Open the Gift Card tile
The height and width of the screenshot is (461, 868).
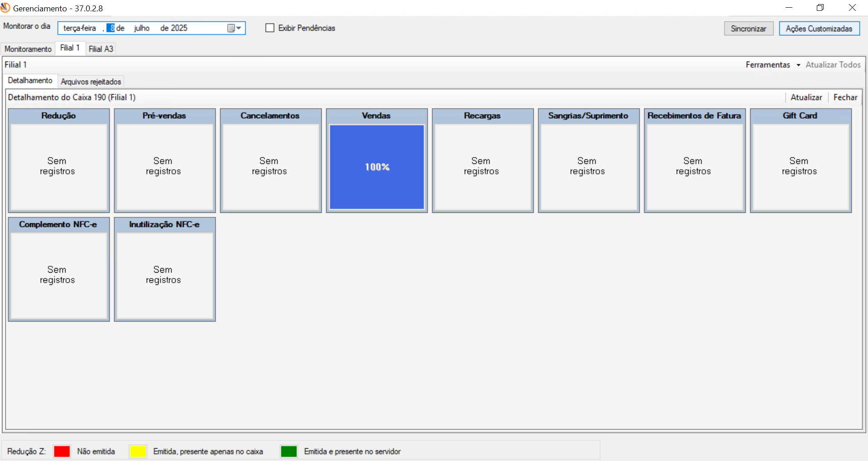tap(801, 161)
